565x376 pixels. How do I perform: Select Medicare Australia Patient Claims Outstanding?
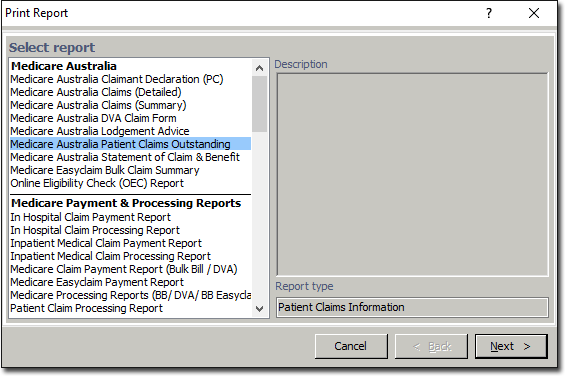coord(130,144)
